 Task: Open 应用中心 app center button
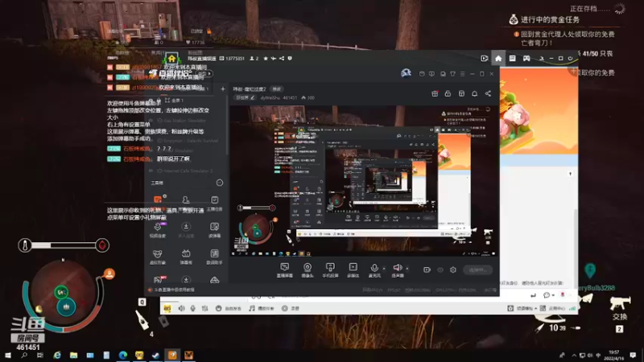coord(553,308)
